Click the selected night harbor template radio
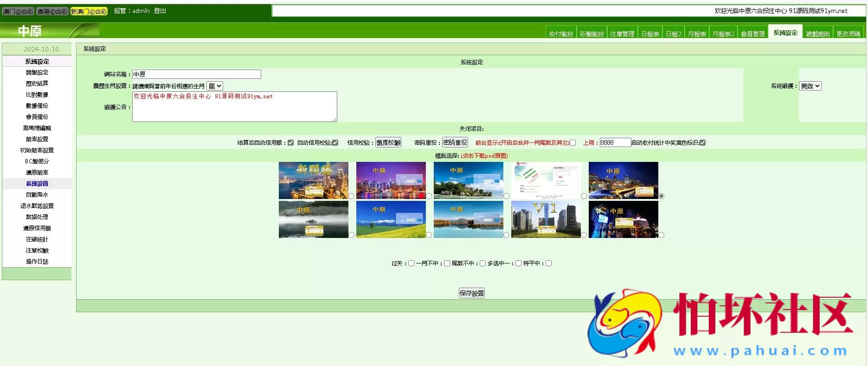The height and width of the screenshot is (366, 868). pyautogui.click(x=661, y=196)
